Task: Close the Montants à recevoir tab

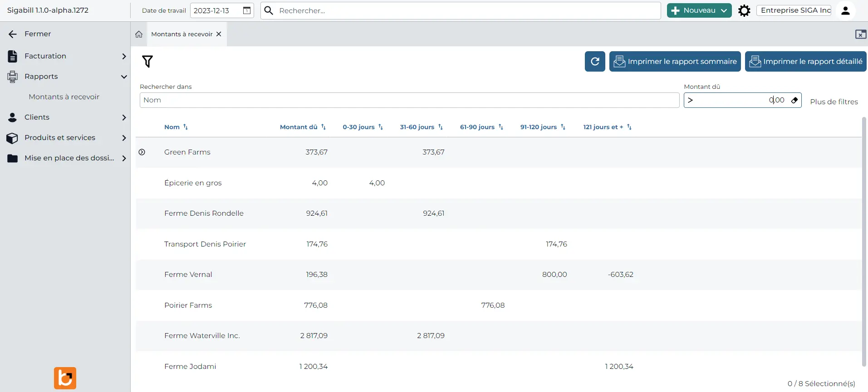Action: pyautogui.click(x=219, y=34)
